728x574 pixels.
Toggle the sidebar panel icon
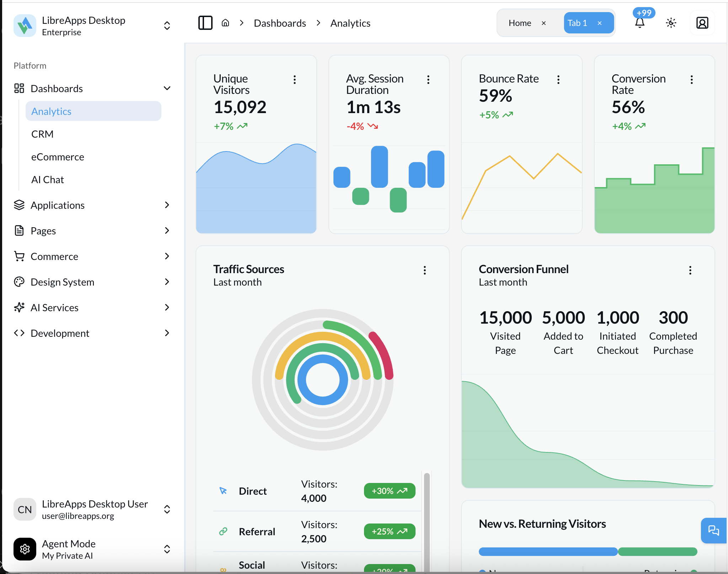coord(205,23)
